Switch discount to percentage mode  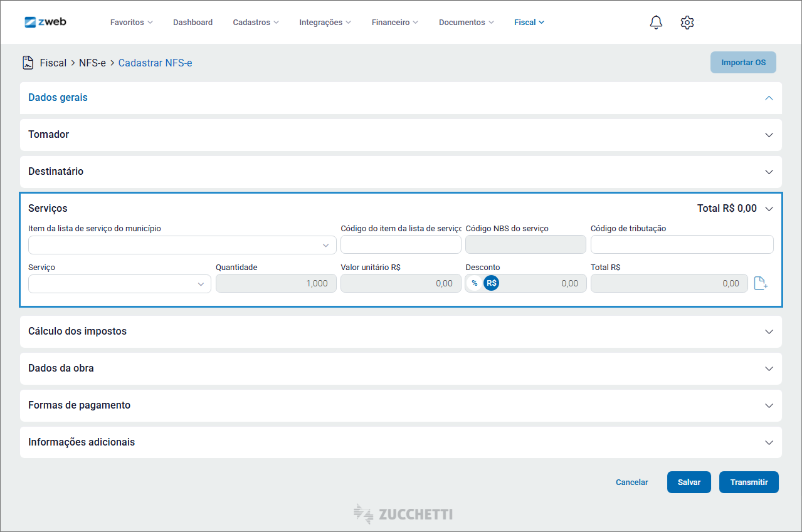[x=475, y=283]
